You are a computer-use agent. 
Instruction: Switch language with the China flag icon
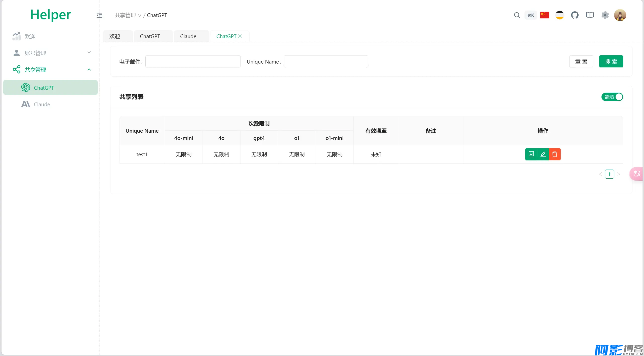[545, 15]
